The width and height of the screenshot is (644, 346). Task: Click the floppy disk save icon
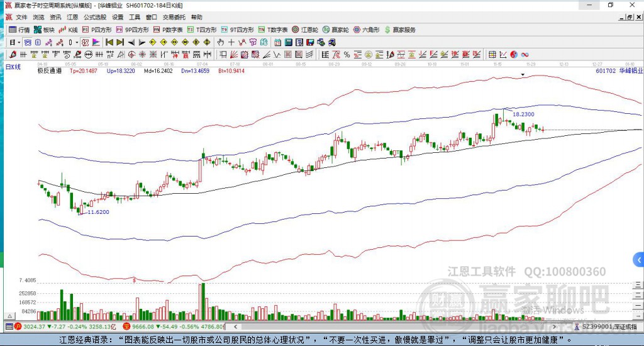point(310,42)
